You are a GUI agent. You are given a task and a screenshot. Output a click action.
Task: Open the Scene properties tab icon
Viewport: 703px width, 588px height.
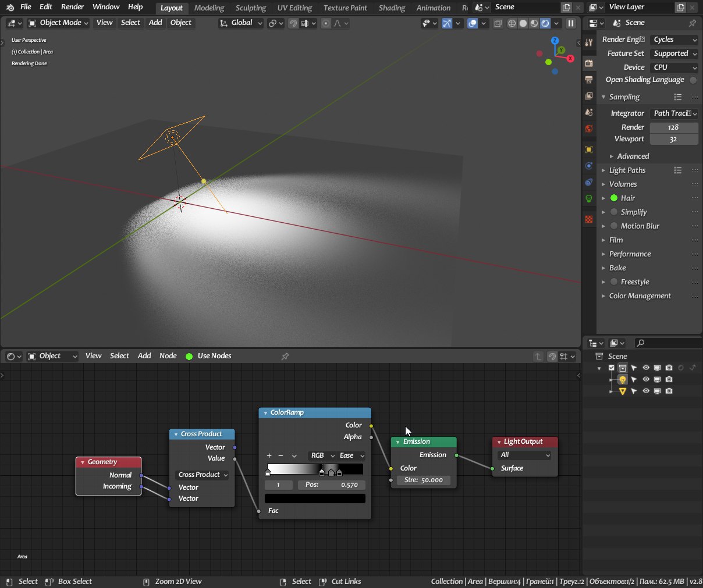tap(589, 112)
